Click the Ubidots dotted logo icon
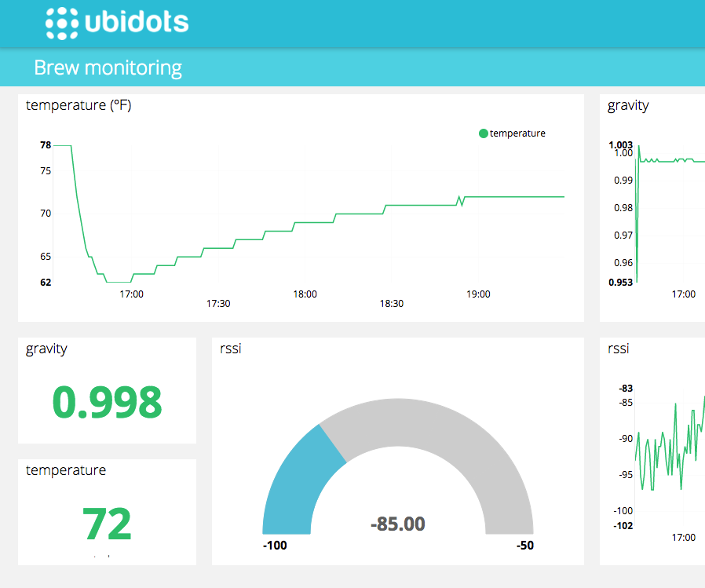The width and height of the screenshot is (705, 588). [x=61, y=23]
